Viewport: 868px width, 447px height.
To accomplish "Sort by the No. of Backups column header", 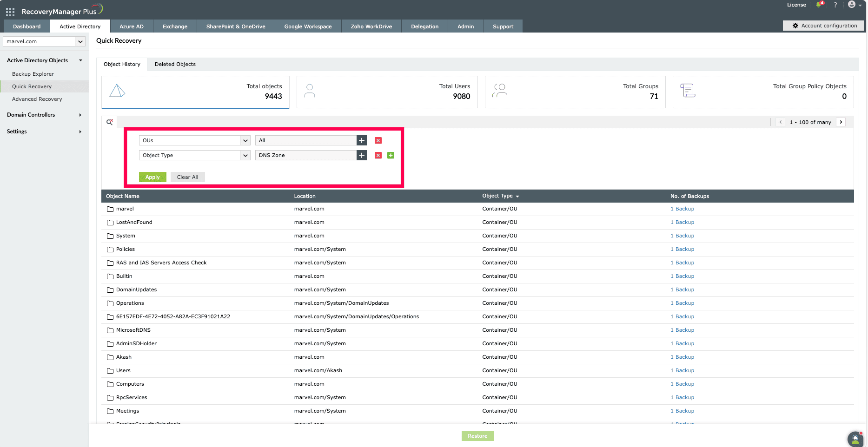I will [x=690, y=196].
